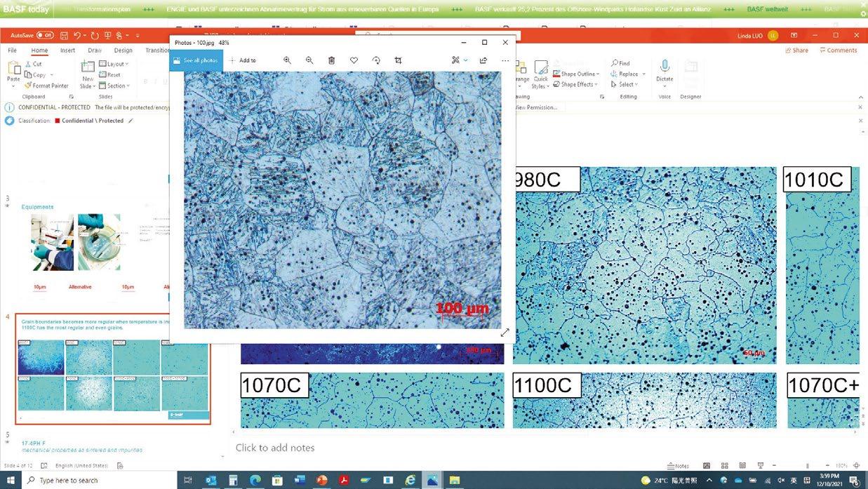Click See all photos button
The height and width of the screenshot is (489, 868).
196,60
